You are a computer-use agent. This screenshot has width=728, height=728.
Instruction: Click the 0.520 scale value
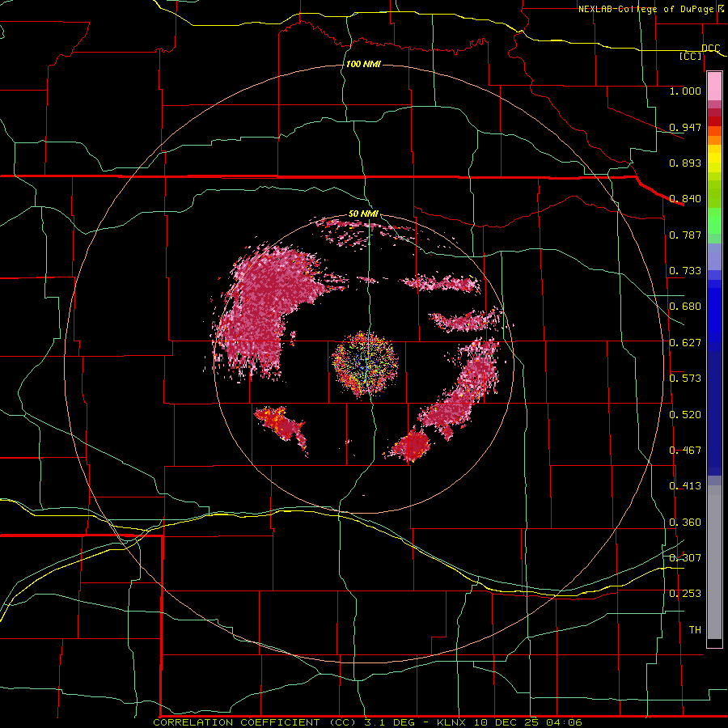tap(685, 415)
